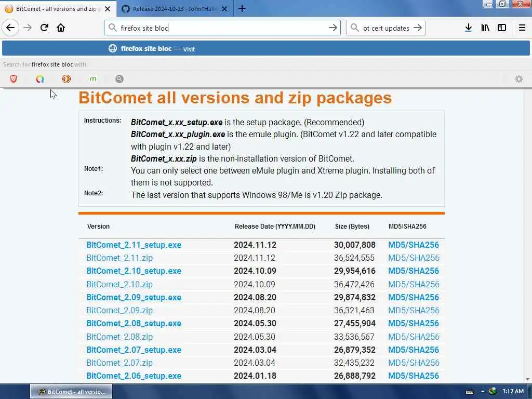Switch to Release 2024-10-23 GitHub tab
Screen dimensions: 532x399
pyautogui.click(x=175, y=9)
